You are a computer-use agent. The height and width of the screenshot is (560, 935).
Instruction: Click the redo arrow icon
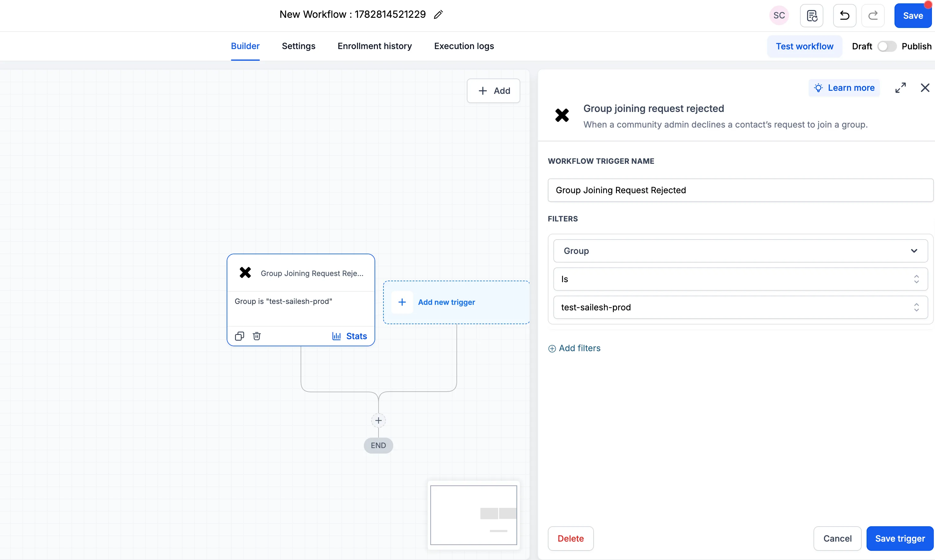[x=873, y=15]
